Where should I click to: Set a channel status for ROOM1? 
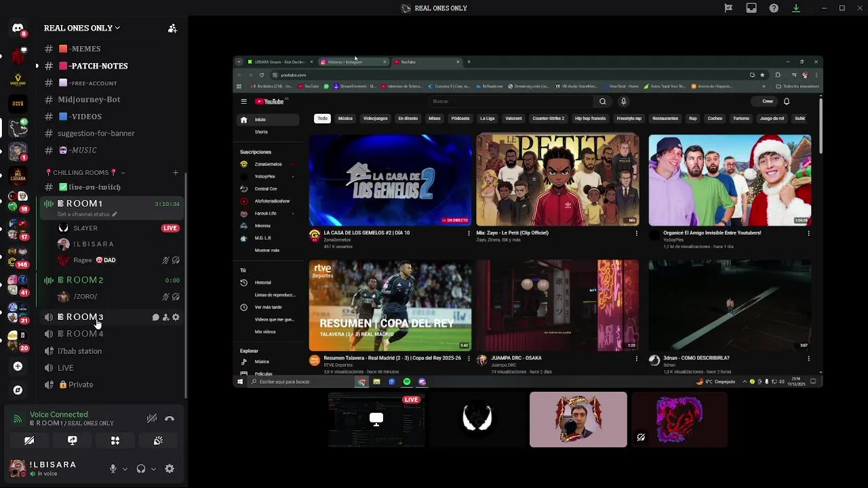(x=87, y=214)
